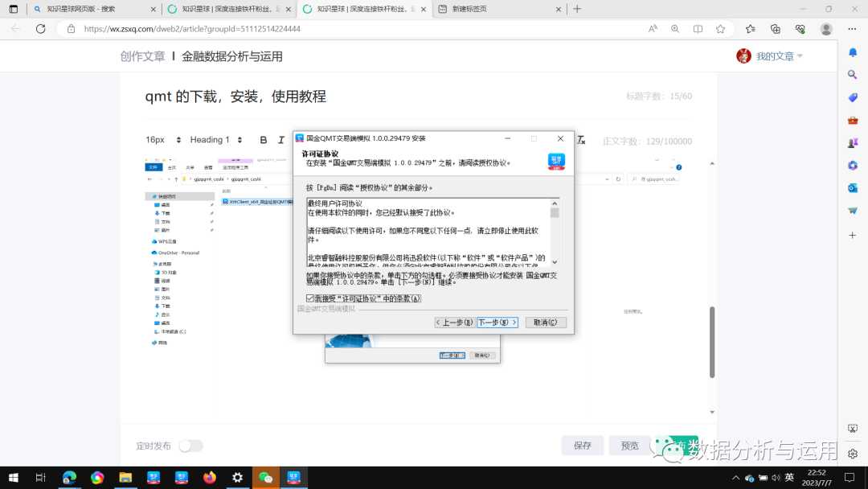This screenshot has height=489, width=868.
Task: Switch to the search tab
Action: point(94,9)
